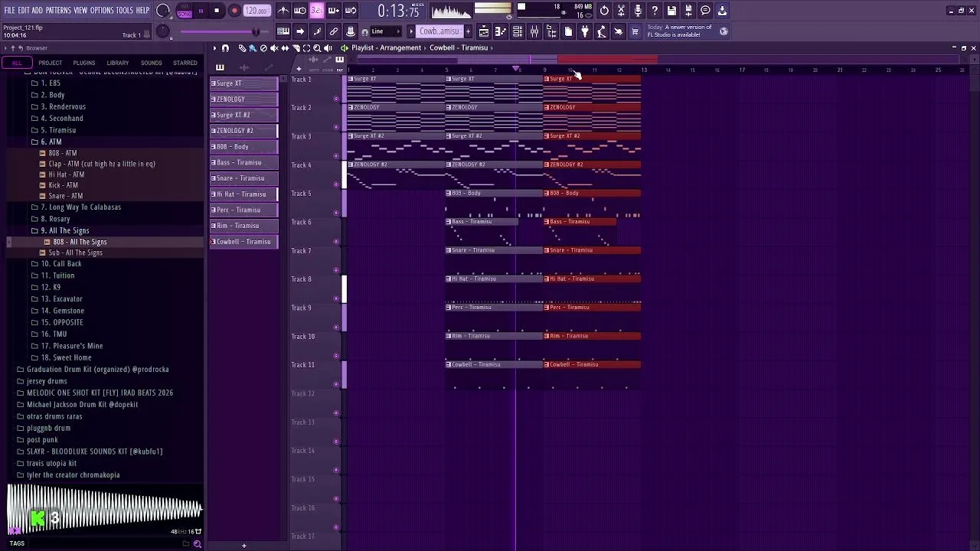Open the playlist options menu arrow
The width and height of the screenshot is (980, 551).
[x=215, y=48]
